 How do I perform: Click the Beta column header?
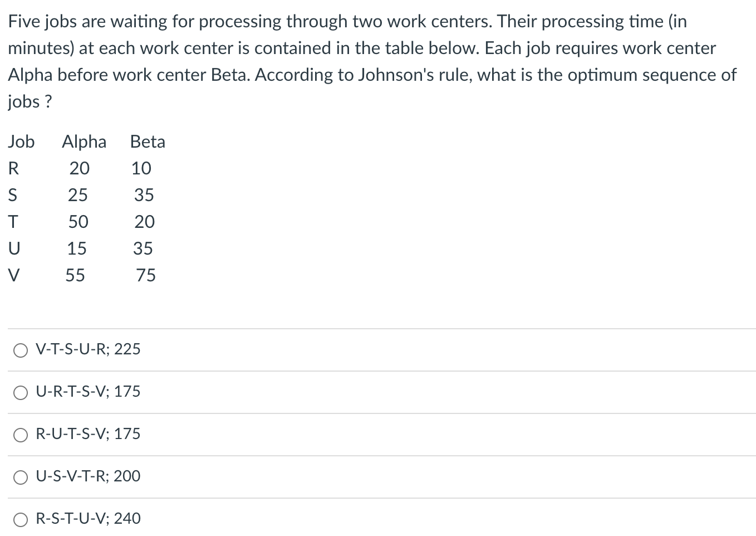click(x=147, y=142)
